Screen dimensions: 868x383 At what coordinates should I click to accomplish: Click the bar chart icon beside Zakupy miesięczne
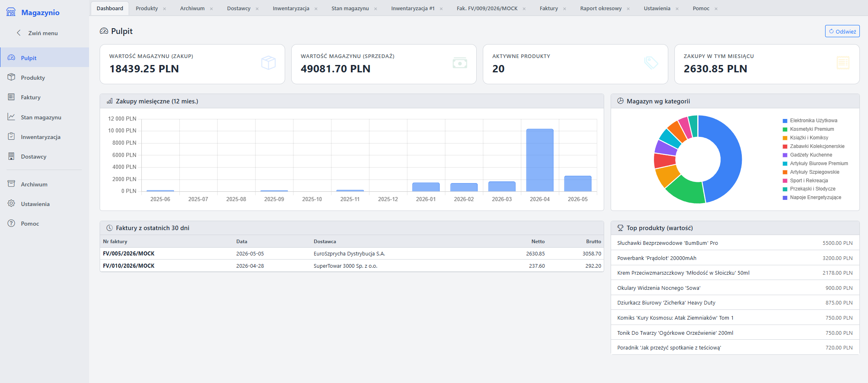(109, 101)
